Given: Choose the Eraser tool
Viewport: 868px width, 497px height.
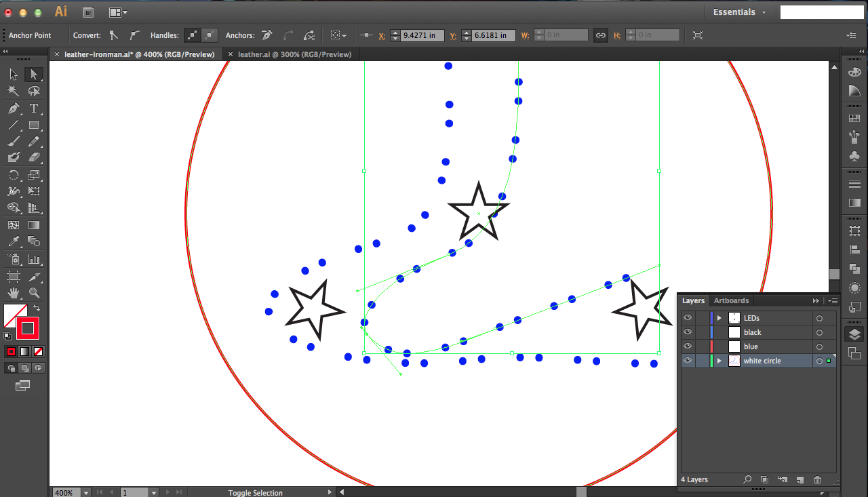Looking at the screenshot, I should 33,158.
